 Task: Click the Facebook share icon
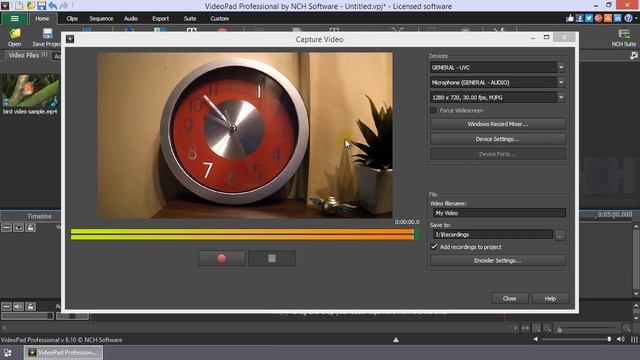(580, 18)
